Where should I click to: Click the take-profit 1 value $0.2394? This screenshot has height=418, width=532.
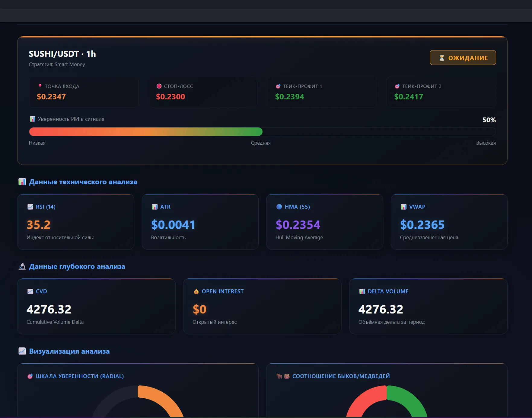[290, 97]
